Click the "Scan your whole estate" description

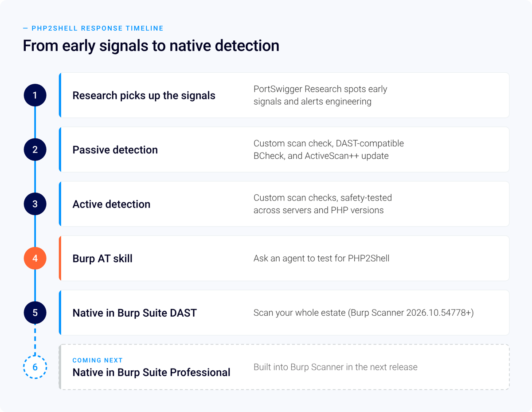pos(364,313)
